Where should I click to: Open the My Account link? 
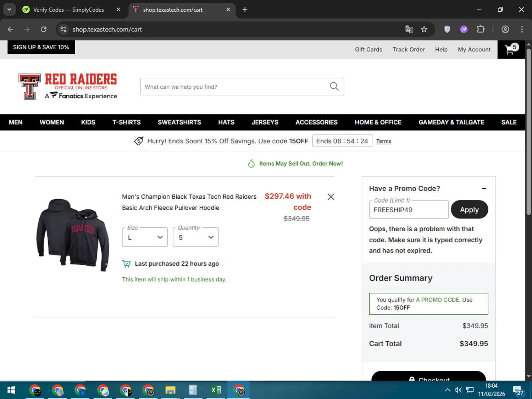click(474, 50)
